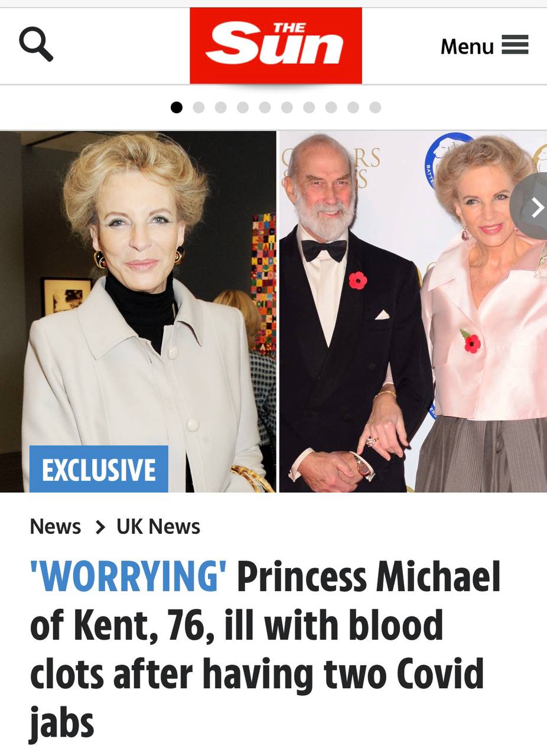
Task: Jump to the third carousel dot
Action: (221, 107)
